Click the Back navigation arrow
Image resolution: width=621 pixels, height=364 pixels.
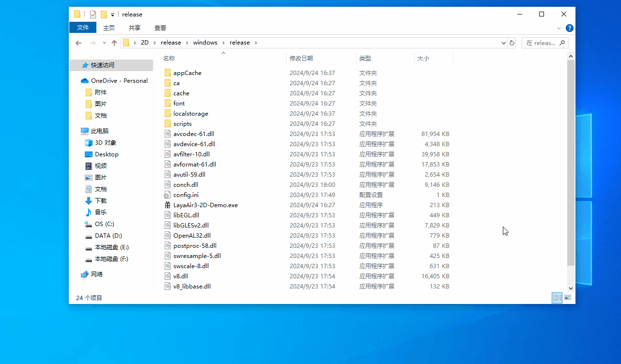click(x=78, y=43)
